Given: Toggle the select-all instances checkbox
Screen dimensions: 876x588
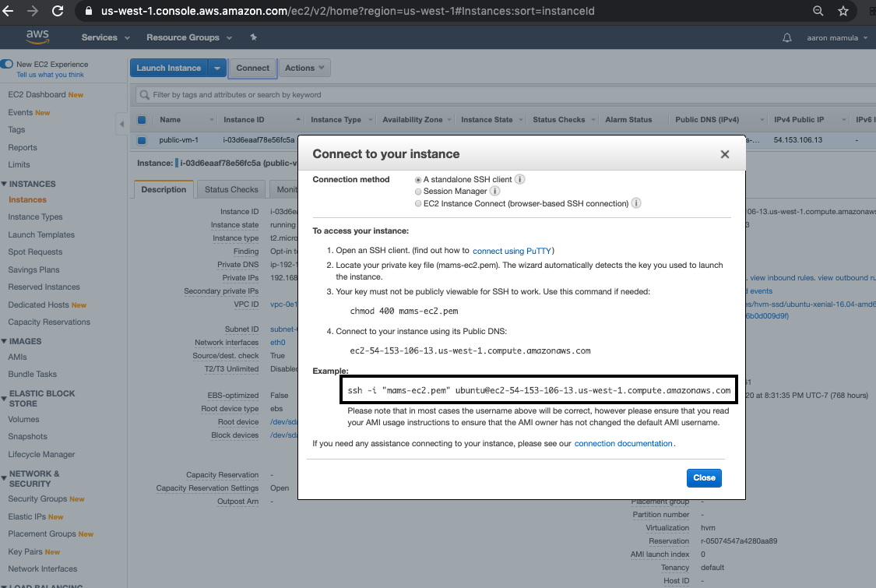Looking at the screenshot, I should (142, 120).
